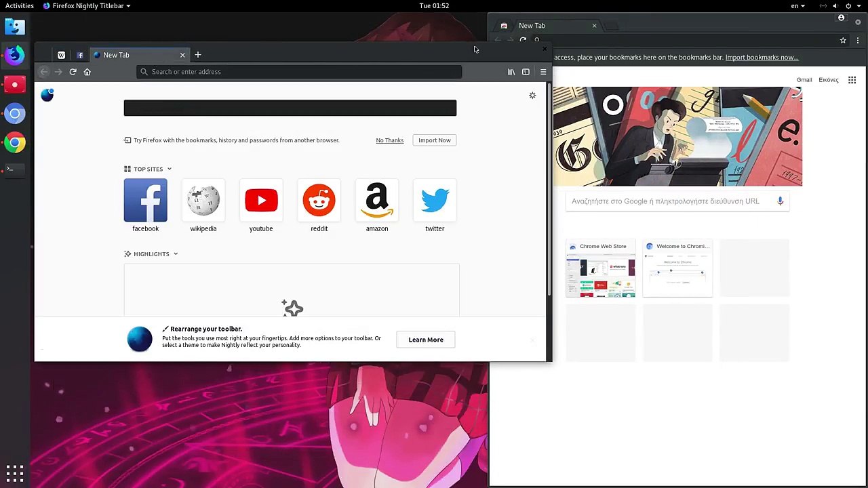Click the Firefox forward arrow button

click(58, 72)
